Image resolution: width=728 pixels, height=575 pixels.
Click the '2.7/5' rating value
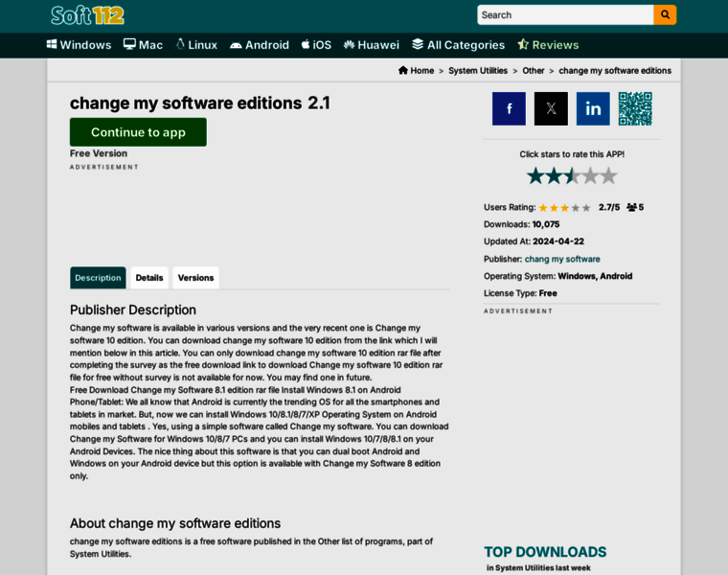[x=609, y=207]
